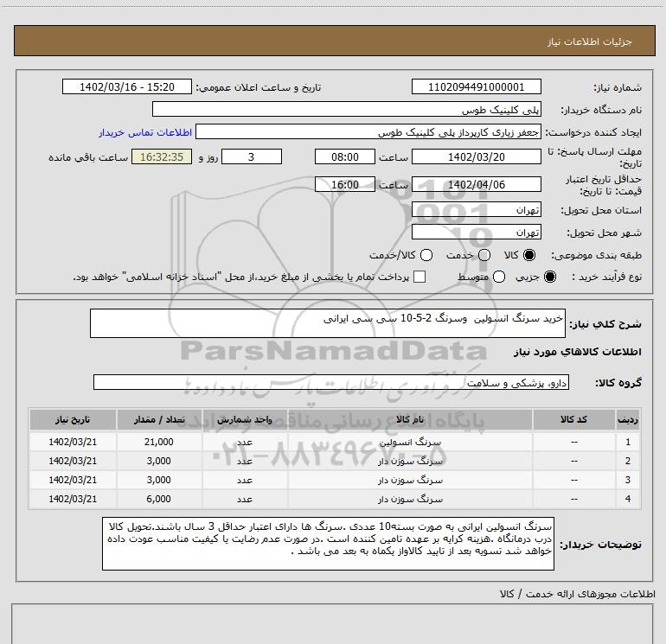Screen dimensions: 666x644
Task: Click the delivery province field تهران
Action: (476, 210)
